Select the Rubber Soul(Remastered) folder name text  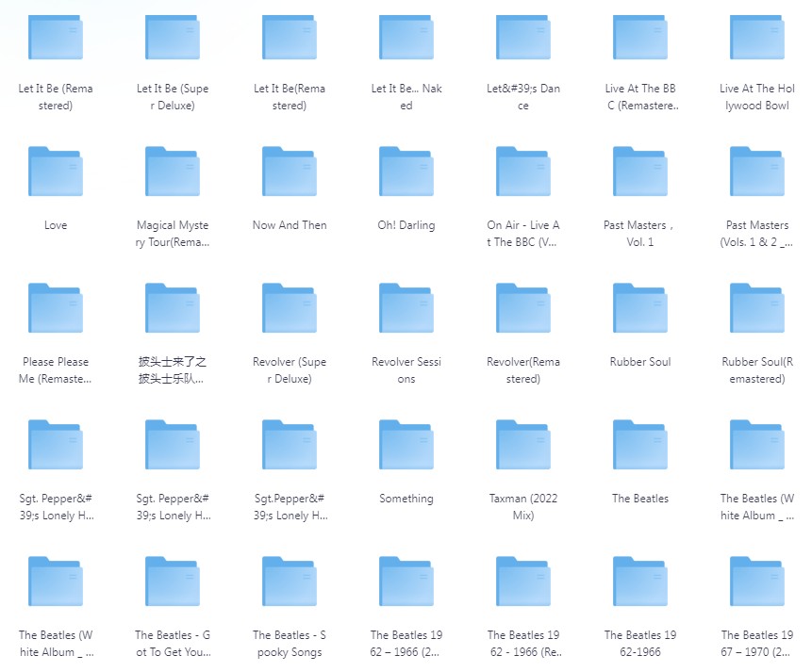click(757, 370)
